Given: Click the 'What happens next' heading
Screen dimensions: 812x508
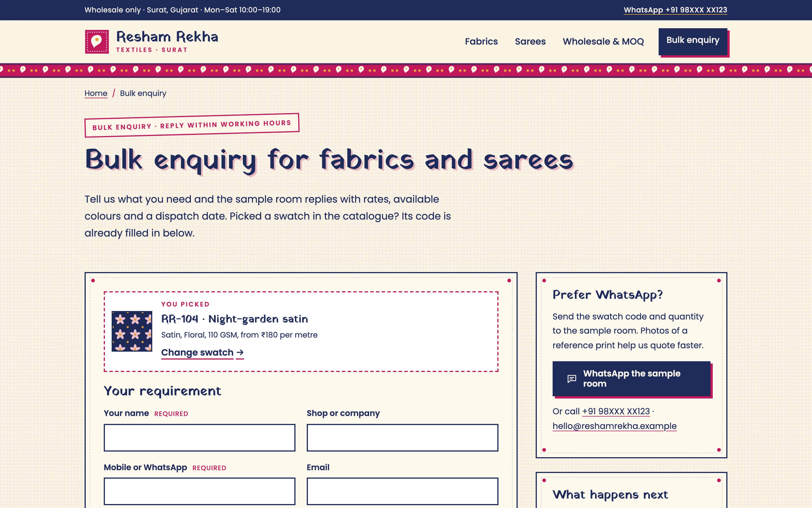Looking at the screenshot, I should [610, 494].
